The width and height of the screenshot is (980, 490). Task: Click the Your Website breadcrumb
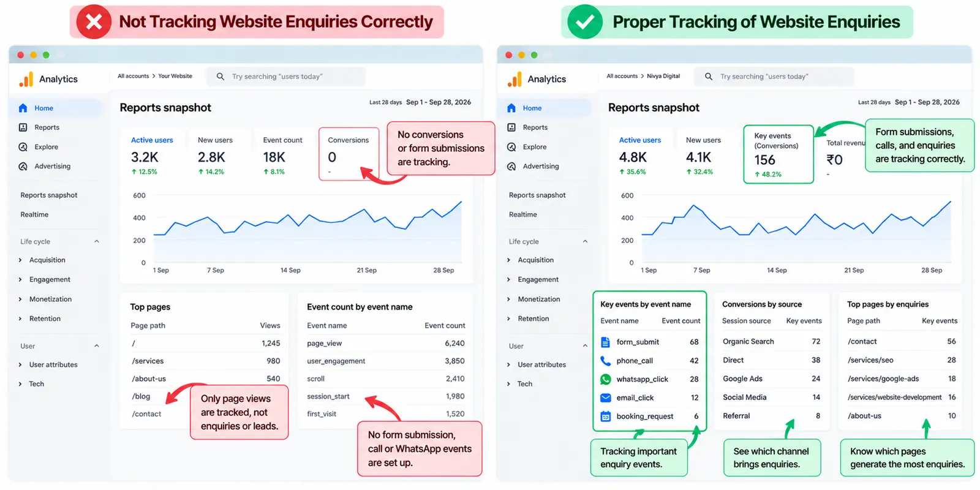pyautogui.click(x=175, y=77)
